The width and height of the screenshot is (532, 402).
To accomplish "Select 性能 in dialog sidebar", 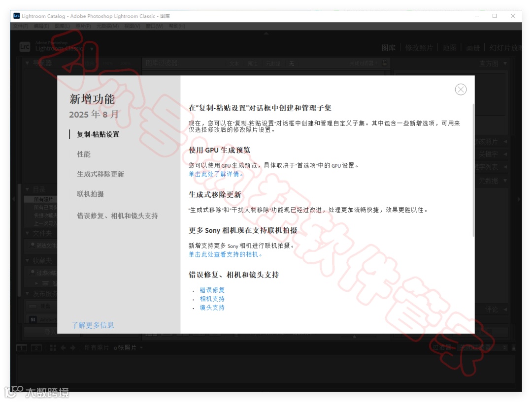I will (x=84, y=154).
